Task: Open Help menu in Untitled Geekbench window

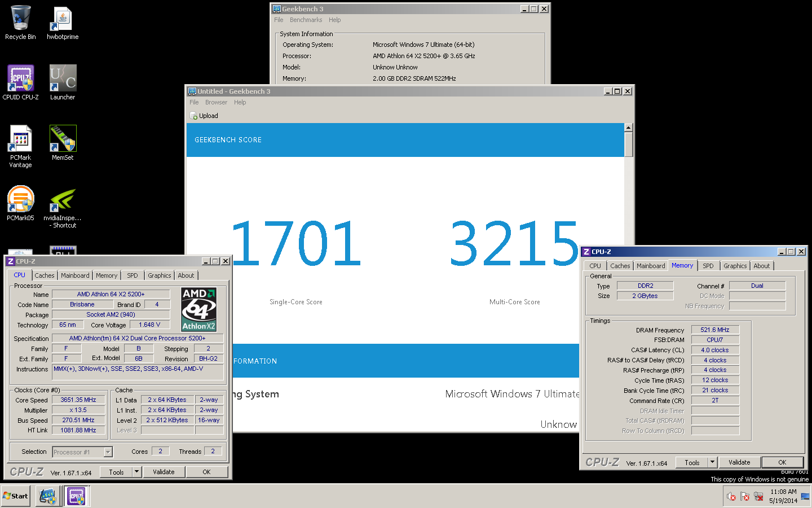Action: point(240,102)
